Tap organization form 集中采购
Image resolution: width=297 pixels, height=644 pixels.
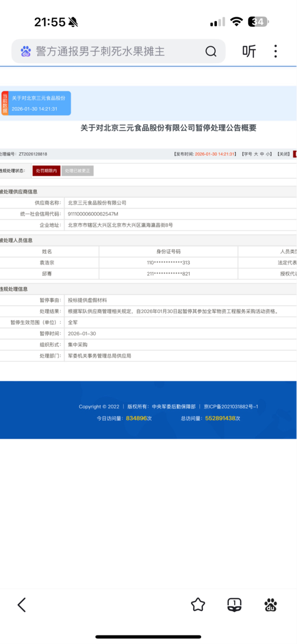click(x=78, y=345)
